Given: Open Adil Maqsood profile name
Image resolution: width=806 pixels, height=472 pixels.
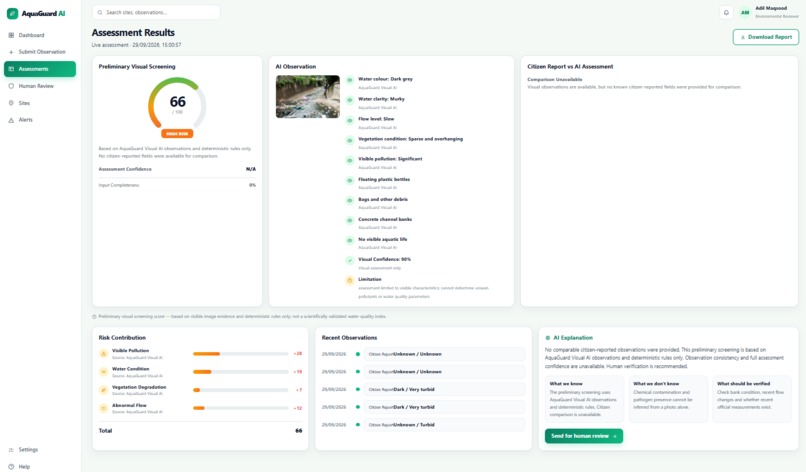Looking at the screenshot, I should click(x=771, y=8).
